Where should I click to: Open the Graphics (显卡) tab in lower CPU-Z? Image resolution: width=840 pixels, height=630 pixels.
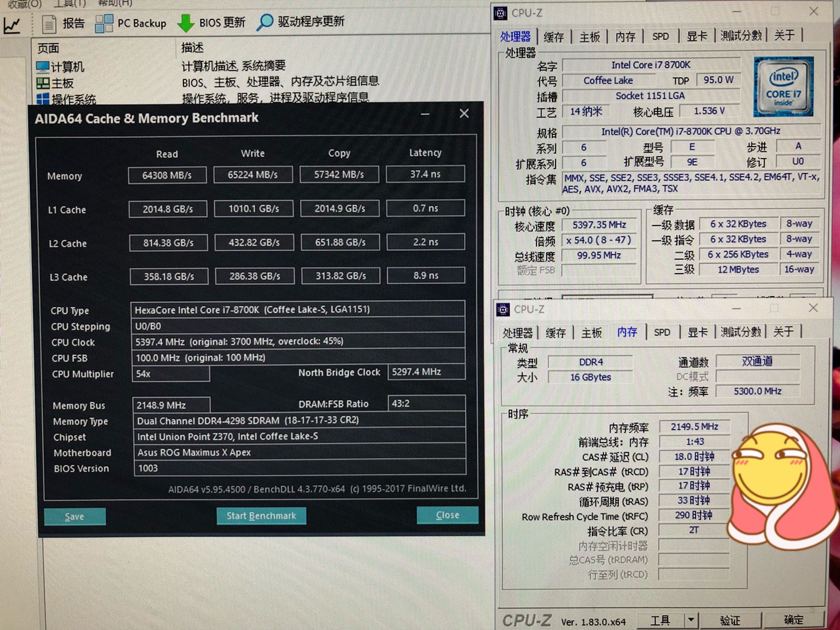(698, 332)
